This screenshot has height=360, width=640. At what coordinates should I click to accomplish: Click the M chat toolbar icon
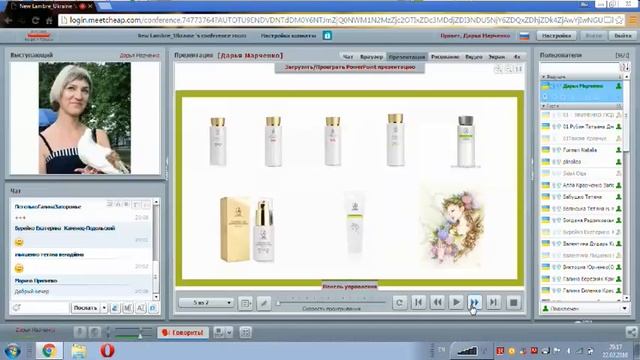tap(128, 308)
